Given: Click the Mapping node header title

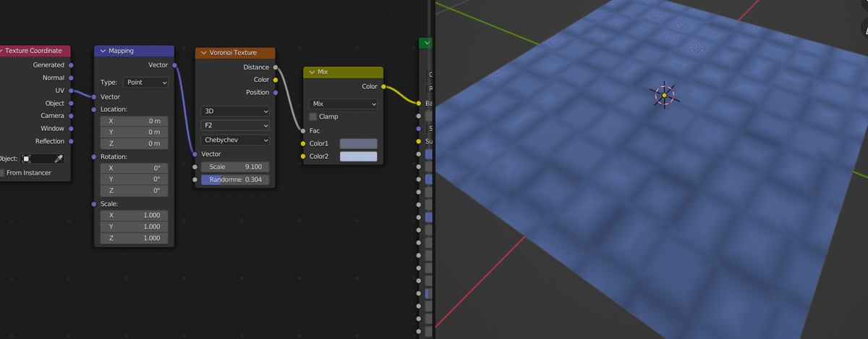Looking at the screenshot, I should tap(121, 51).
